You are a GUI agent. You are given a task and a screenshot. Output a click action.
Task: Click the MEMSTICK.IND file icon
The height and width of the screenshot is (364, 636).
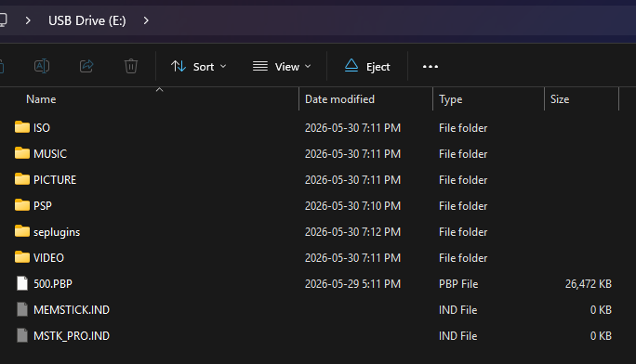22,309
